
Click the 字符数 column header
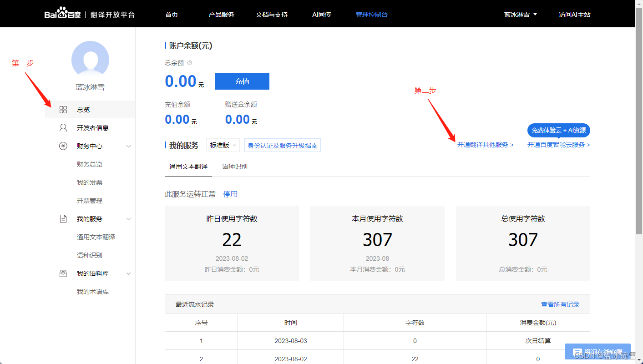coord(415,323)
